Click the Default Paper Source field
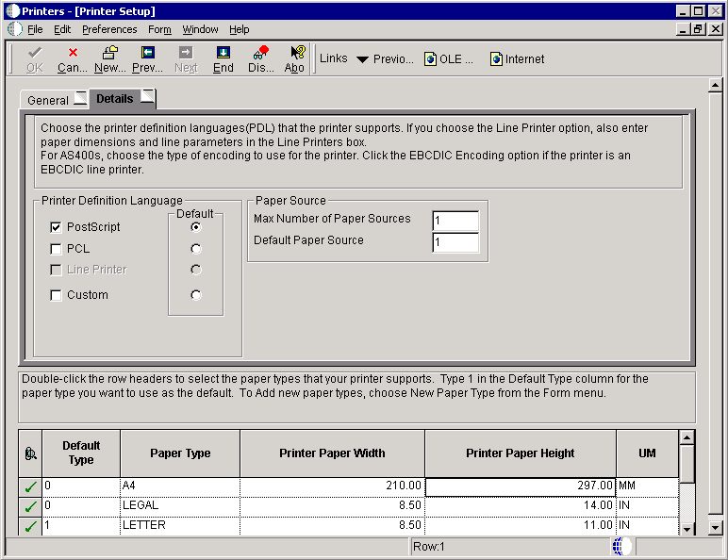Image resolution: width=728 pixels, height=560 pixels. tap(455, 242)
